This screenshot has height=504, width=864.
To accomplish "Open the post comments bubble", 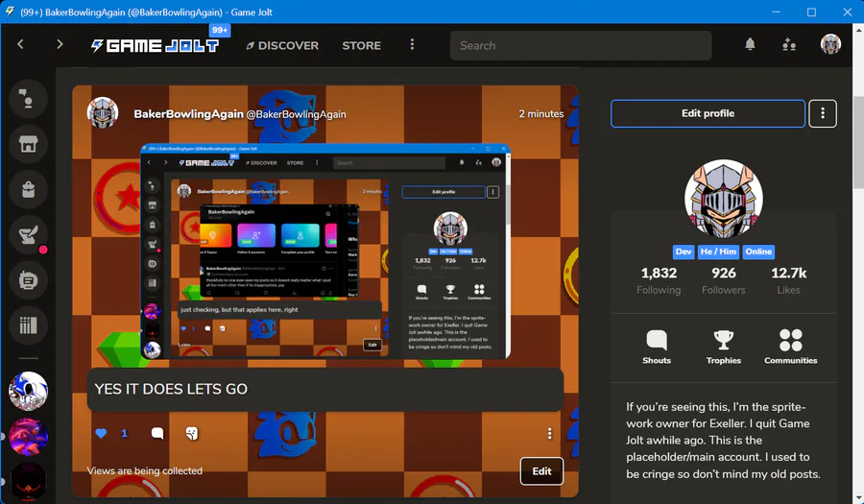I will [x=157, y=434].
